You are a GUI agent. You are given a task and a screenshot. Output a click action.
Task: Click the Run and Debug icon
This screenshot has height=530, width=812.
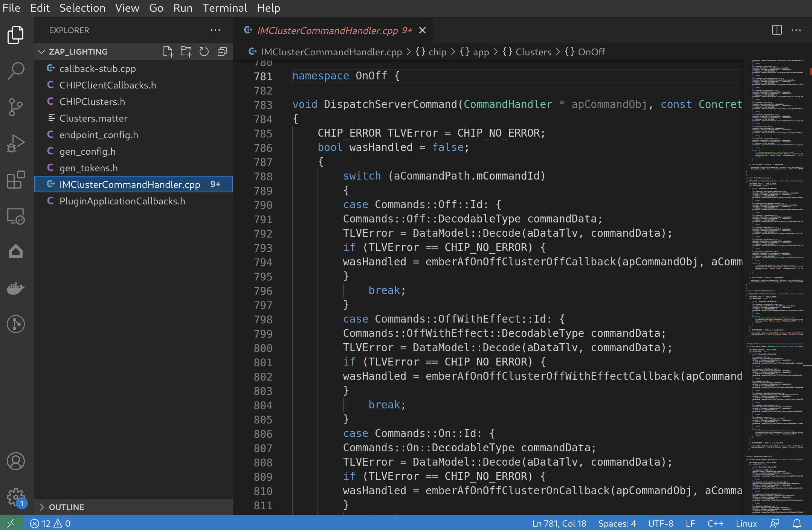(x=16, y=143)
